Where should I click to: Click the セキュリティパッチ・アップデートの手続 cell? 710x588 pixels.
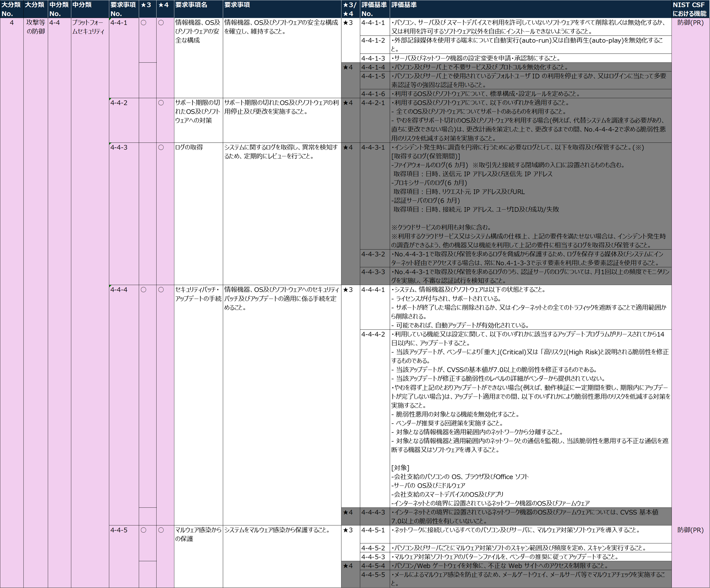click(x=199, y=405)
